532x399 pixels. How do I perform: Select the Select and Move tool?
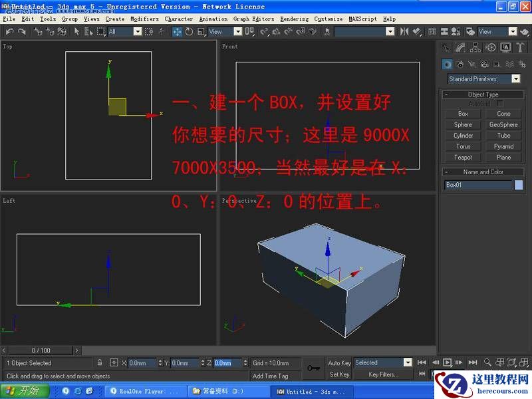[176, 30]
